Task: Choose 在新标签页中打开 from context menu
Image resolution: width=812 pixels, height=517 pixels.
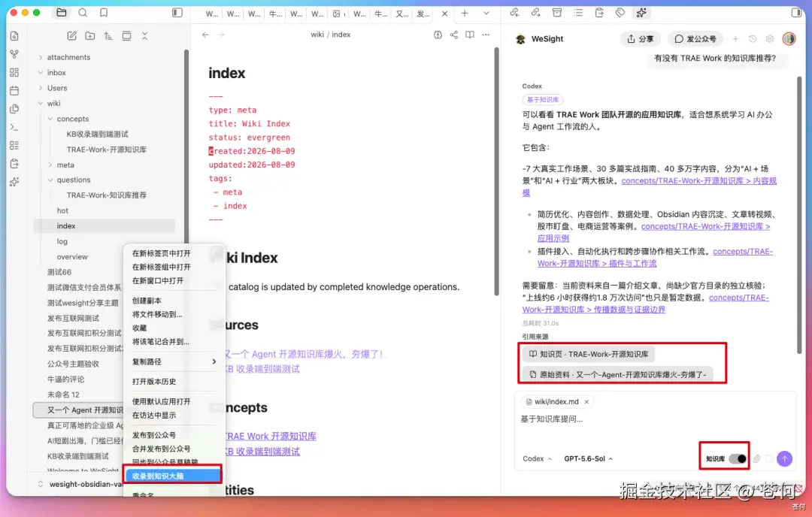Action: click(161, 253)
